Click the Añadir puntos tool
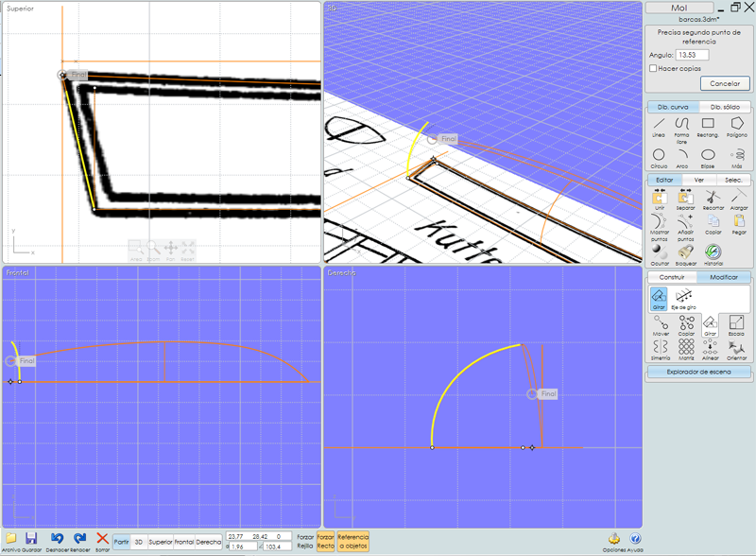 685,227
